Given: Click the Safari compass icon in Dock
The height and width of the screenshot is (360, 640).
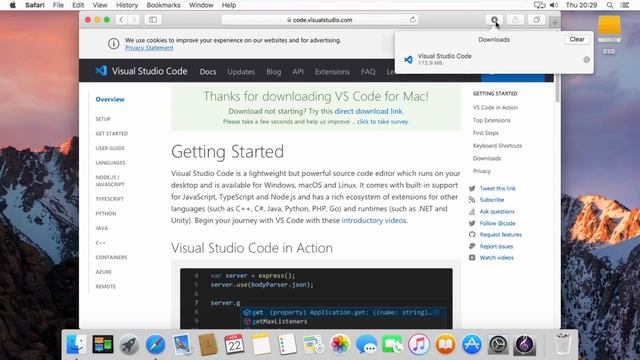Looking at the screenshot, I should (156, 344).
